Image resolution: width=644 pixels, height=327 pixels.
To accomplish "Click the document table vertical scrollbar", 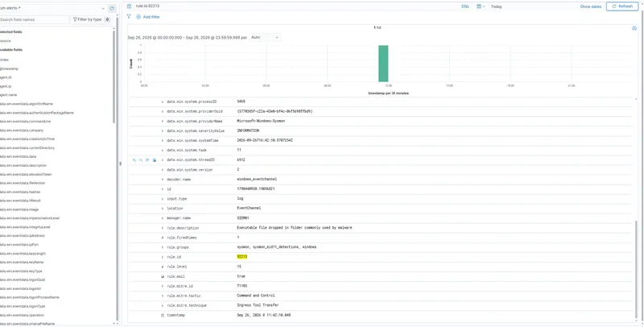I will pos(638,270).
